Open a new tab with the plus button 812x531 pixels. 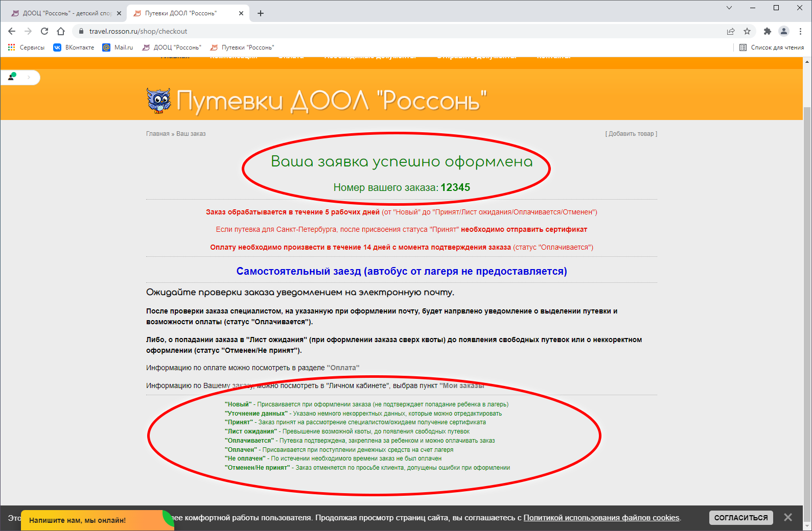[261, 13]
